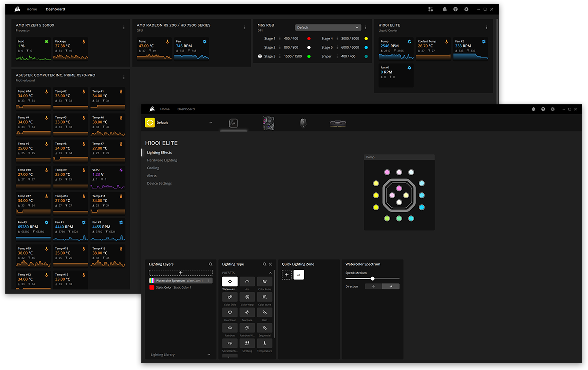
Task: Select the Color Shift lighting type
Action: 230,297
